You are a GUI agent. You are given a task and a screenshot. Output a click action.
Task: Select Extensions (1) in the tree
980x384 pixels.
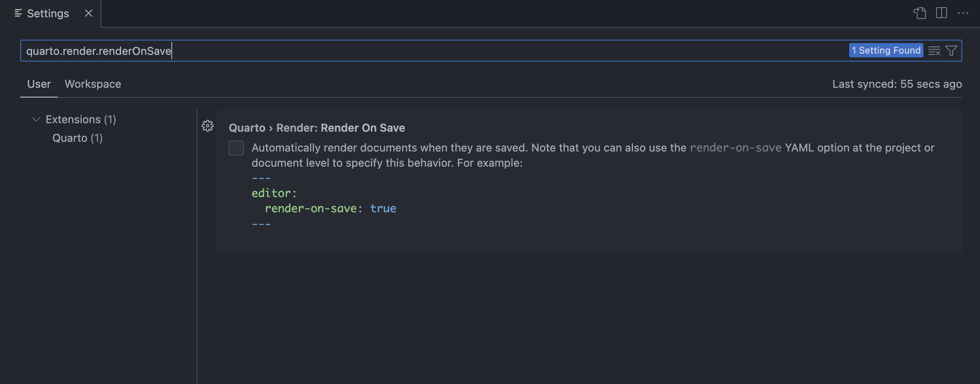[81, 119]
